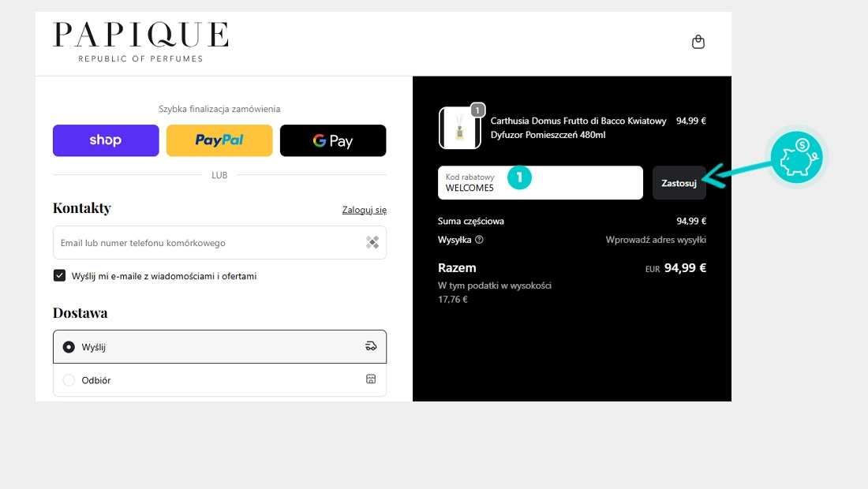Open the shopping bag cart icon

pos(698,43)
